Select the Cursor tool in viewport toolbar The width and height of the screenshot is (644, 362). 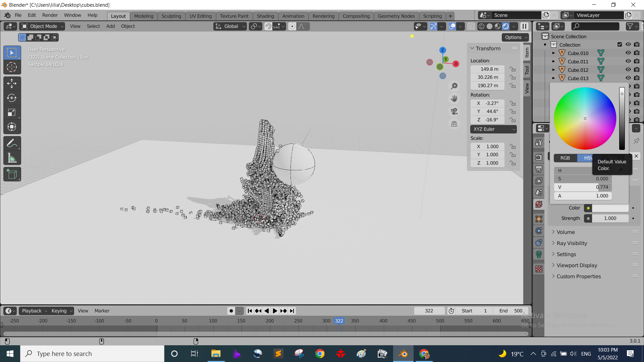pyautogui.click(x=12, y=67)
